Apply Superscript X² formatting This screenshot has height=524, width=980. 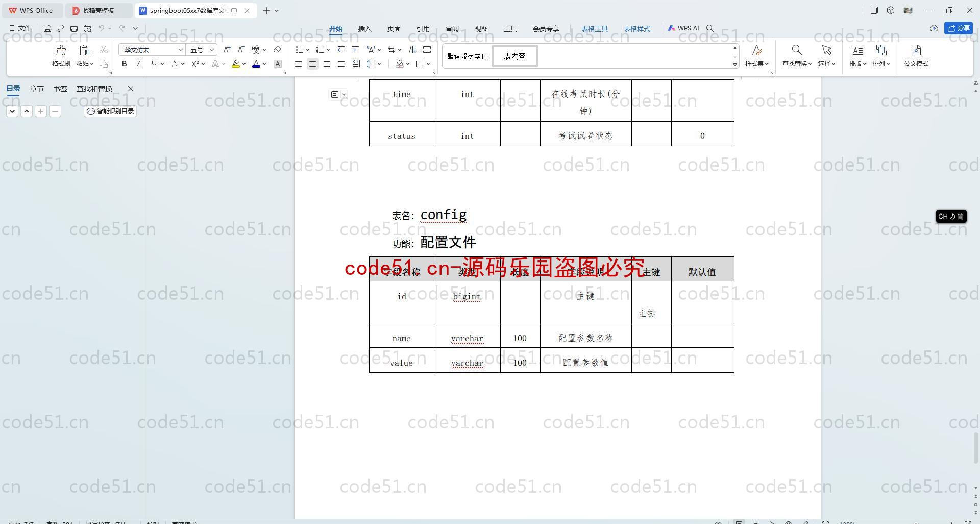tap(195, 64)
